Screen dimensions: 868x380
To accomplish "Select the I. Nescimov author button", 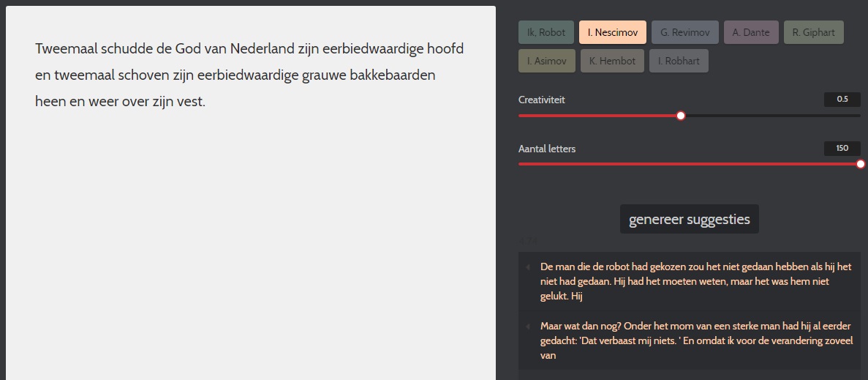I will coord(613,33).
